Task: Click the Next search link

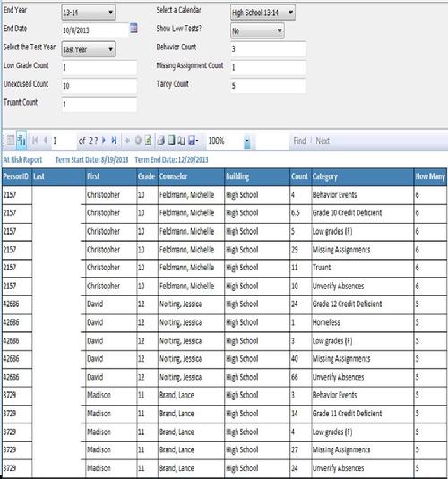Action: (x=323, y=141)
